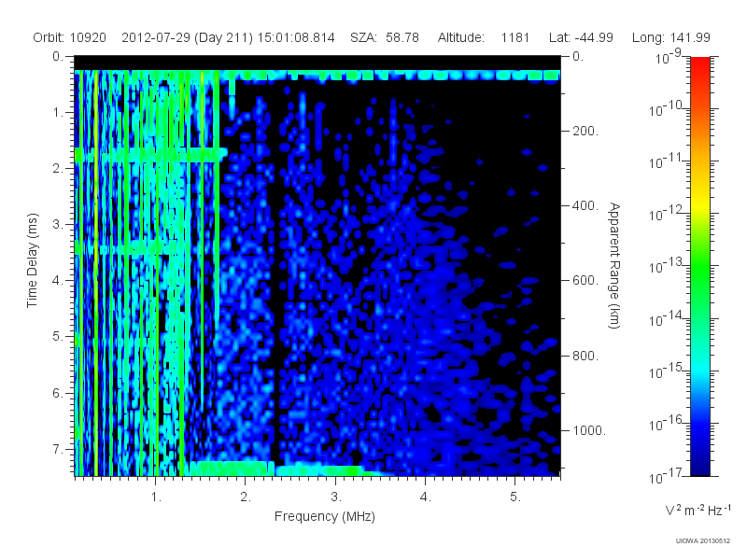Viewport: 747px width, 560px height.
Task: Click the '1000.' apparent range tick label
Action: [x=589, y=430]
